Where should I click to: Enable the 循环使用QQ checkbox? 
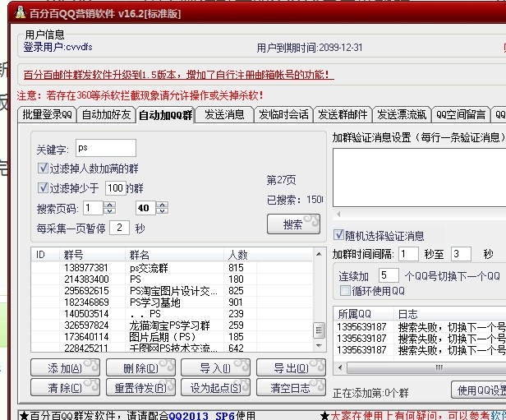click(345, 290)
